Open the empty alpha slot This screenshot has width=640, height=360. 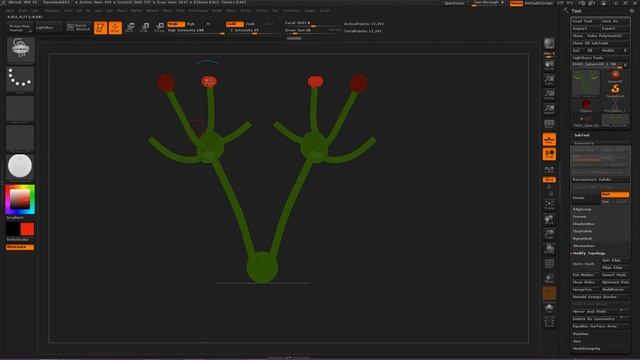20,108
